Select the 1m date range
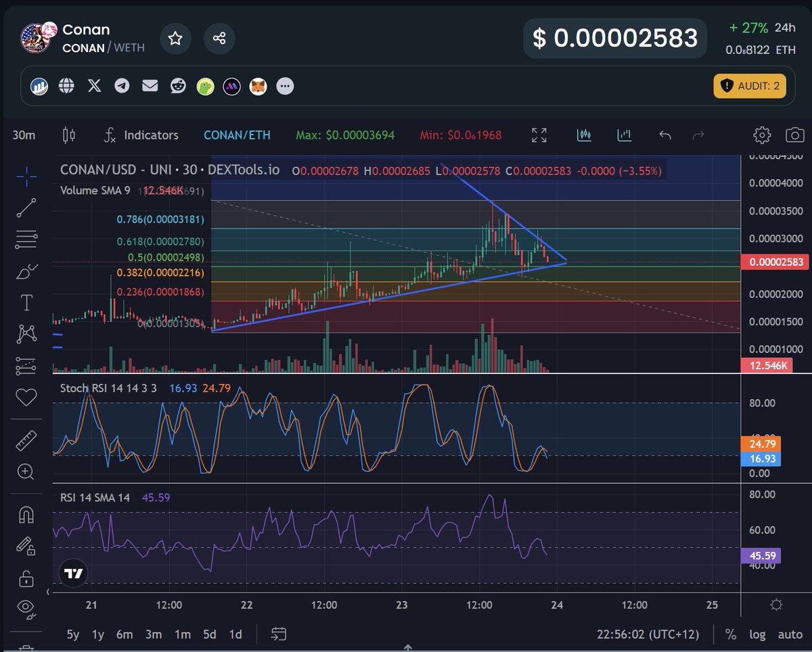This screenshot has width=812, height=652. coord(183,634)
